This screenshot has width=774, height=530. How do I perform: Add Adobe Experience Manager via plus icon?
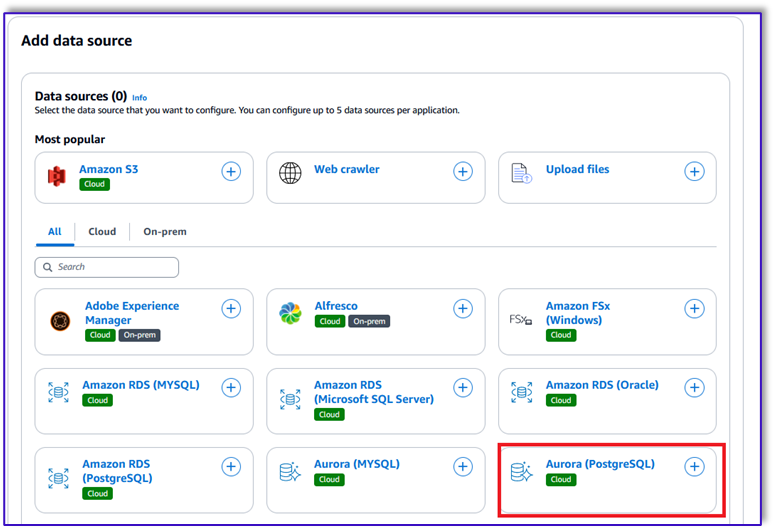click(231, 308)
